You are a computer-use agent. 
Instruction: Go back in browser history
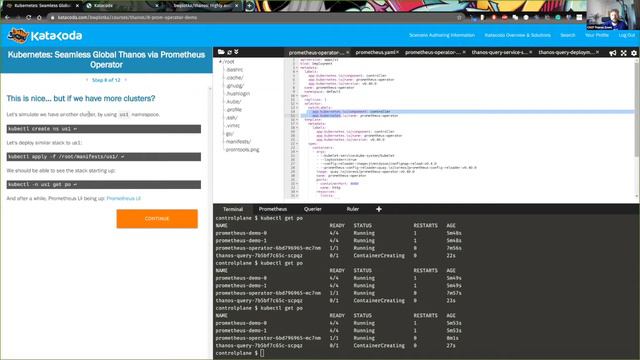(x=7, y=18)
